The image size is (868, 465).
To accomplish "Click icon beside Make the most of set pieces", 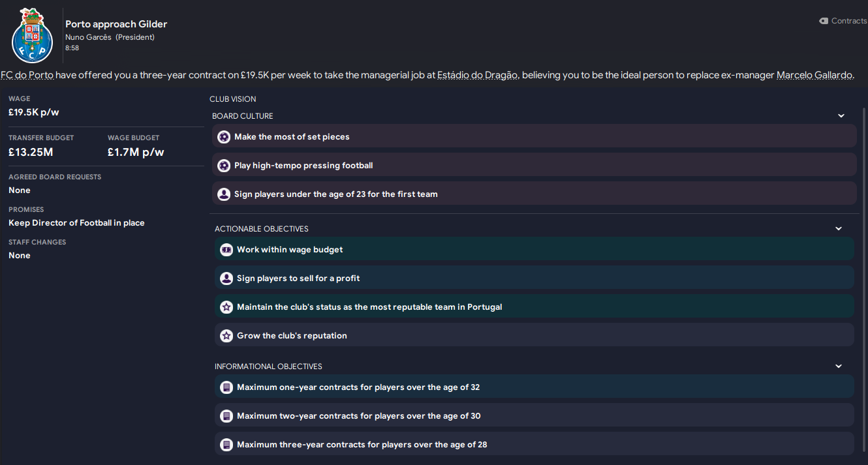I will click(x=224, y=137).
